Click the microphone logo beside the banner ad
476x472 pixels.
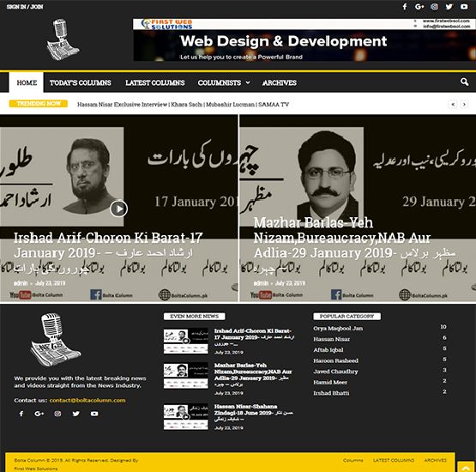[x=63, y=39]
